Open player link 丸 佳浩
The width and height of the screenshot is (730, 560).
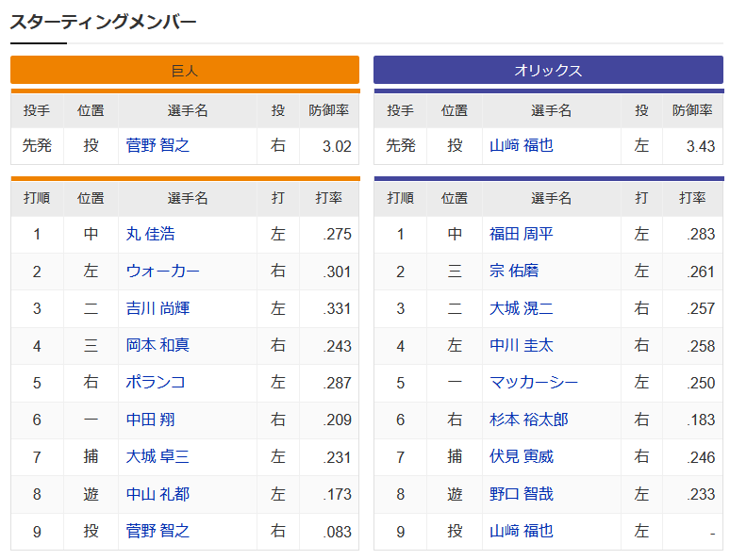pos(150,234)
